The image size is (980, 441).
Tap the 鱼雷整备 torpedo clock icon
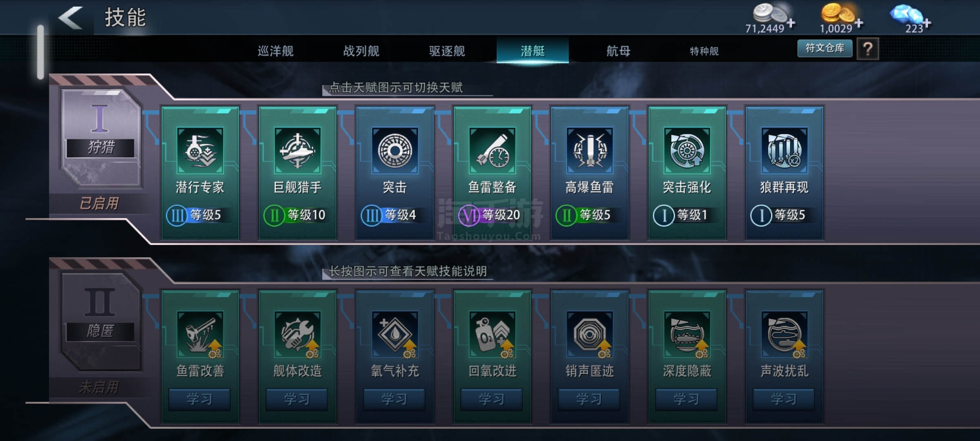click(492, 151)
